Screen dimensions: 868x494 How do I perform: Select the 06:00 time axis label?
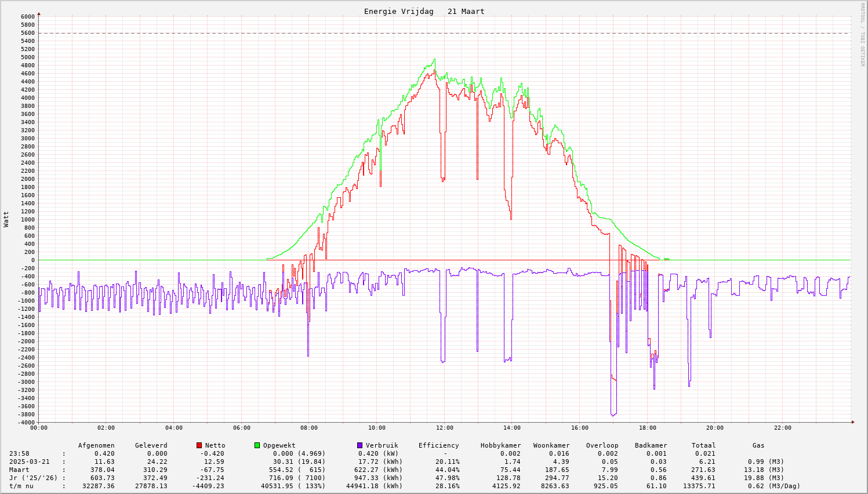[241, 428]
